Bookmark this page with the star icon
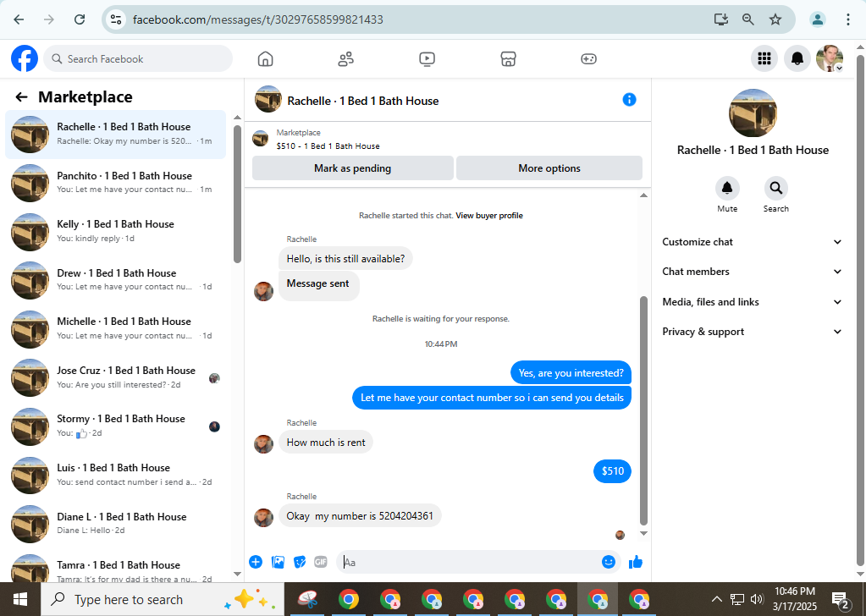The image size is (866, 616). pos(775,19)
